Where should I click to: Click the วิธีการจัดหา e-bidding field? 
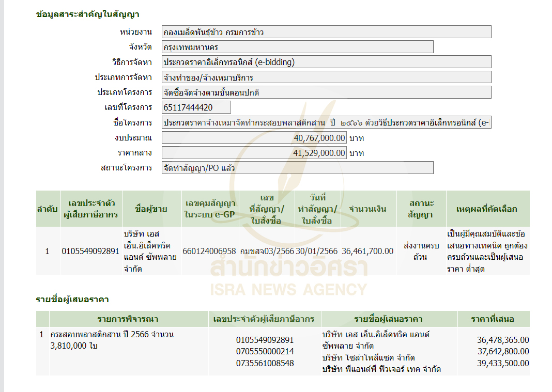point(326,62)
